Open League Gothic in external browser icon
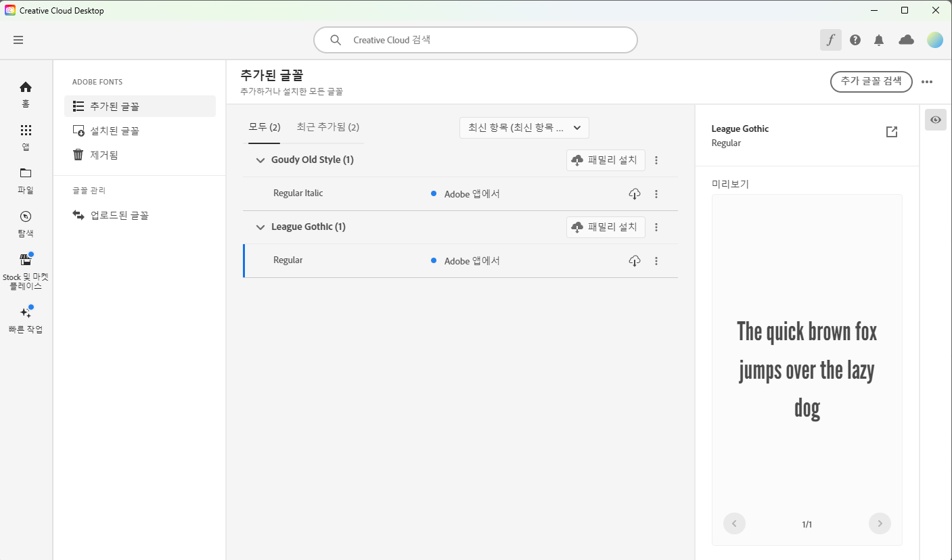 [892, 132]
